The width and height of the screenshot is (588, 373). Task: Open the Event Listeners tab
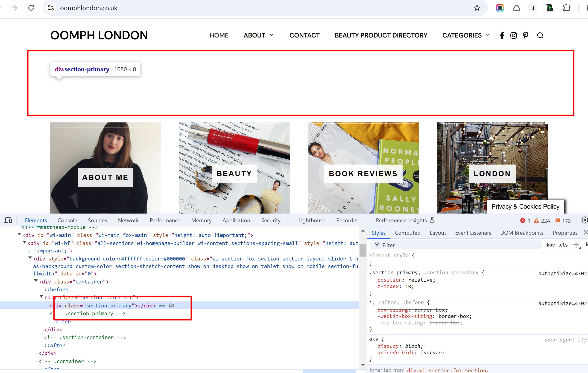pyautogui.click(x=473, y=233)
